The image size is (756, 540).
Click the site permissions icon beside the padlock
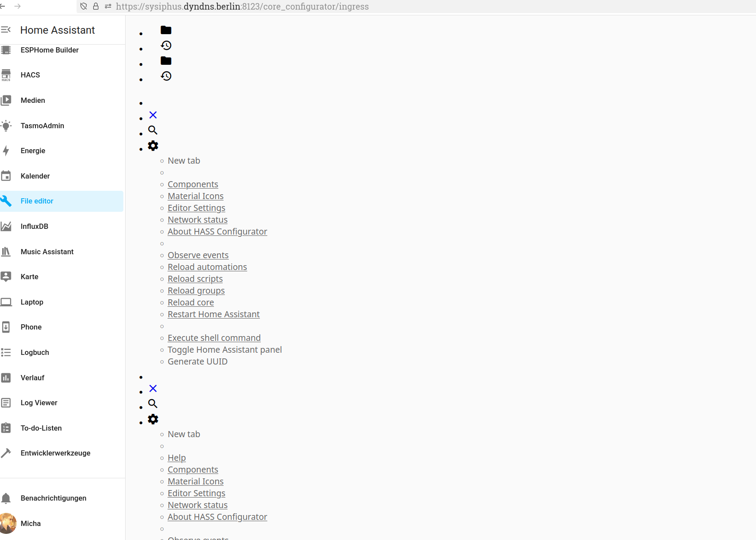108,6
